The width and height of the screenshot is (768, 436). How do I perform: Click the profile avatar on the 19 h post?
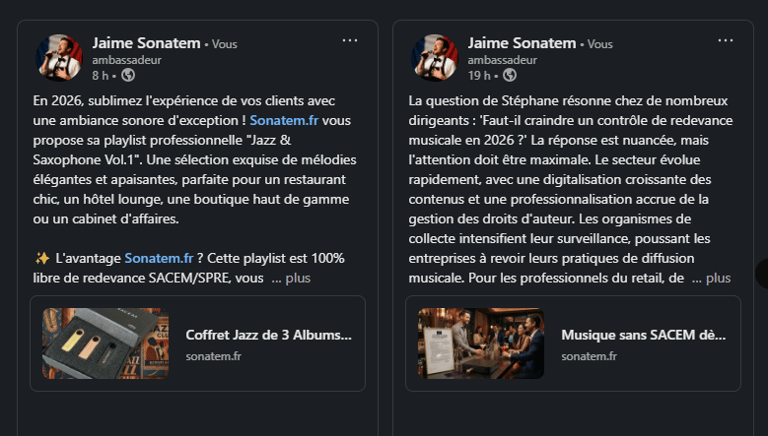pyautogui.click(x=435, y=57)
